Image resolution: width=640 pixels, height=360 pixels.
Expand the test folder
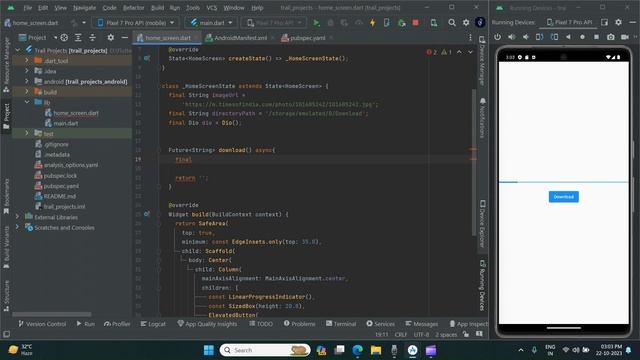pos(27,133)
